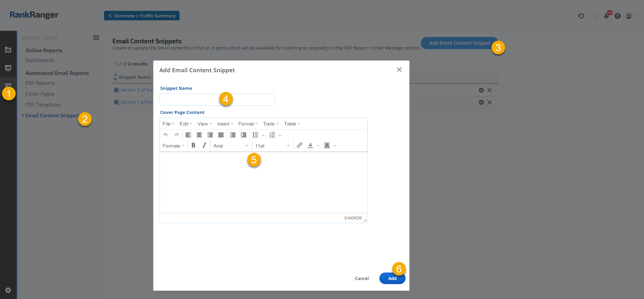
Task: Click the notifications bell icon
Action: click(x=606, y=16)
